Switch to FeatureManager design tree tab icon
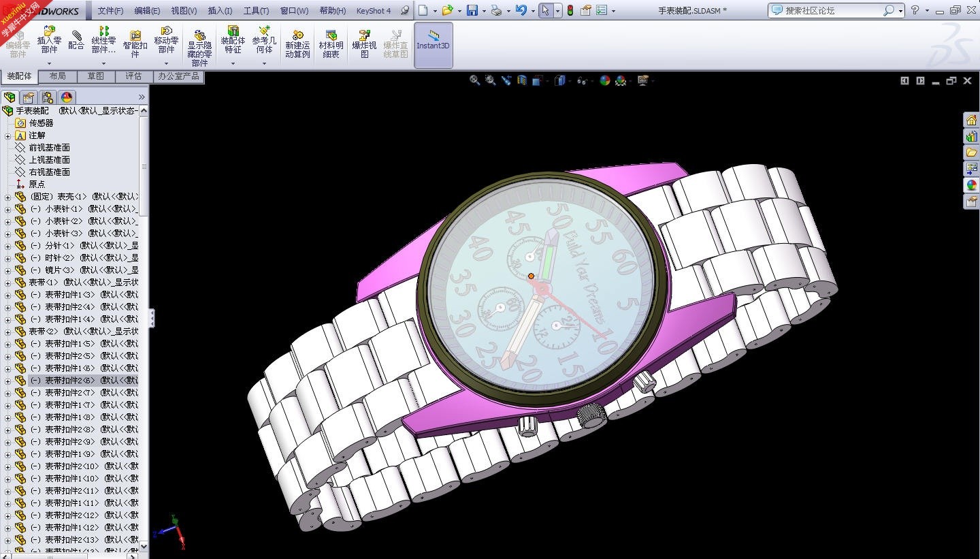 (x=10, y=97)
